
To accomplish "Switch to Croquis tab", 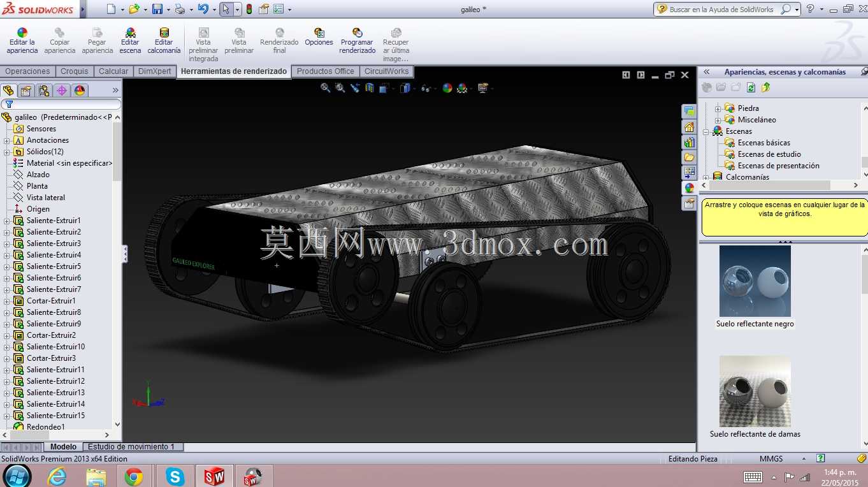I will click(75, 71).
